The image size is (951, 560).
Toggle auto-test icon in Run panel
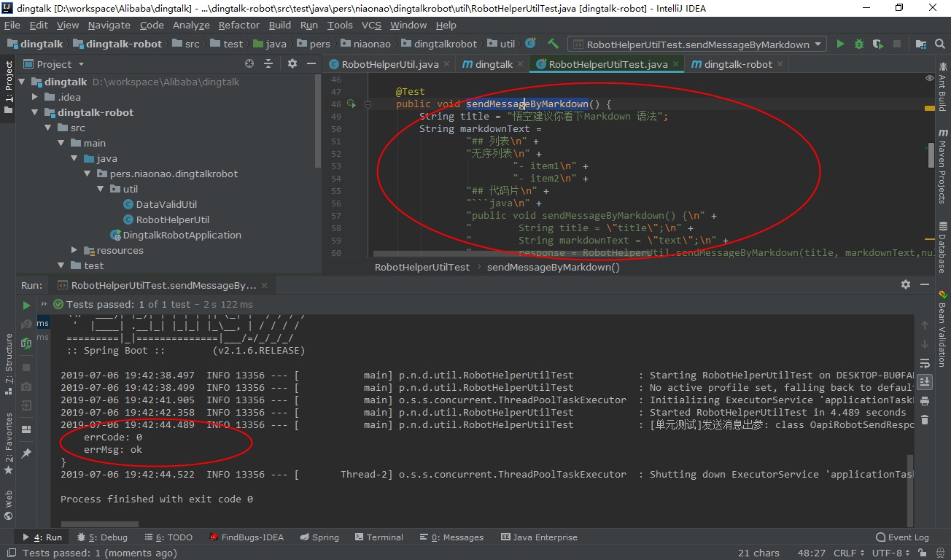(x=26, y=343)
